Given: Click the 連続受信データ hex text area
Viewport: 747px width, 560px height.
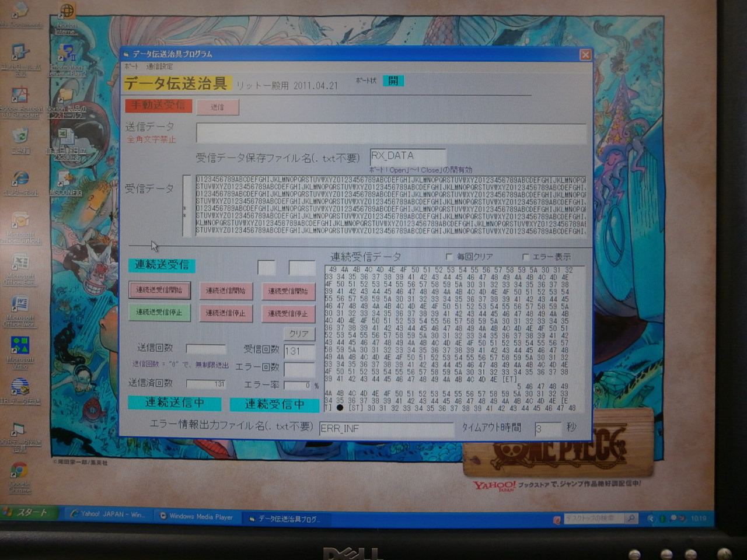Looking at the screenshot, I should tap(454, 339).
